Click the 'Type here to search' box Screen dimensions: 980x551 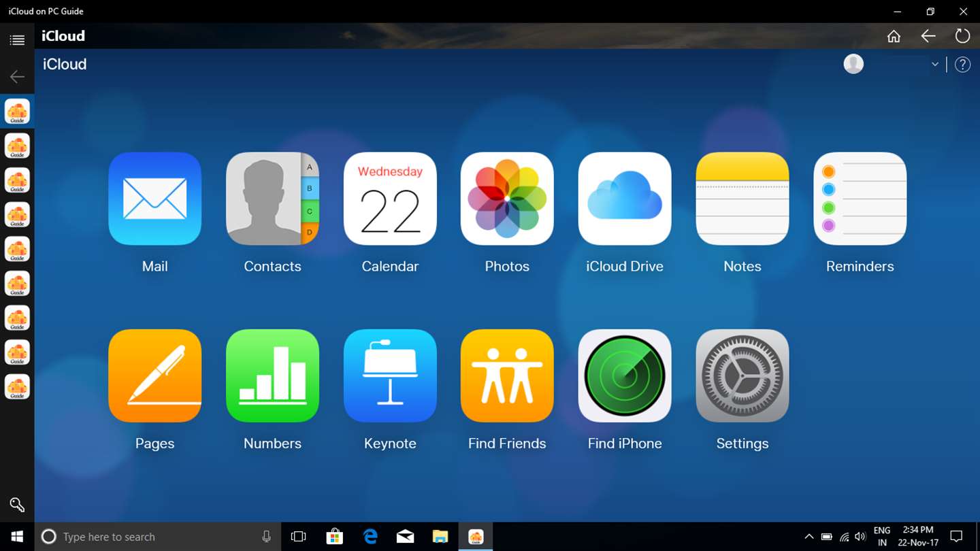157,537
